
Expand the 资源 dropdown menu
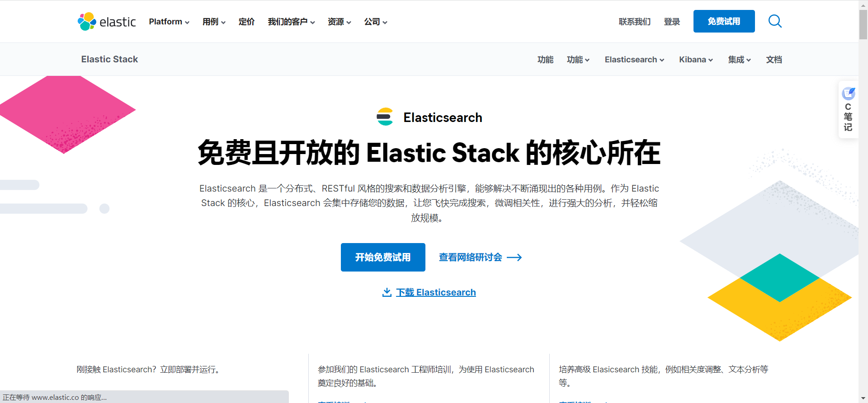coord(339,22)
